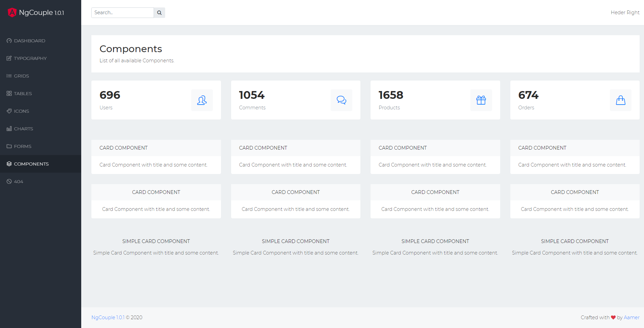Click the Icons tag icon
This screenshot has width=644, height=328.
click(9, 111)
